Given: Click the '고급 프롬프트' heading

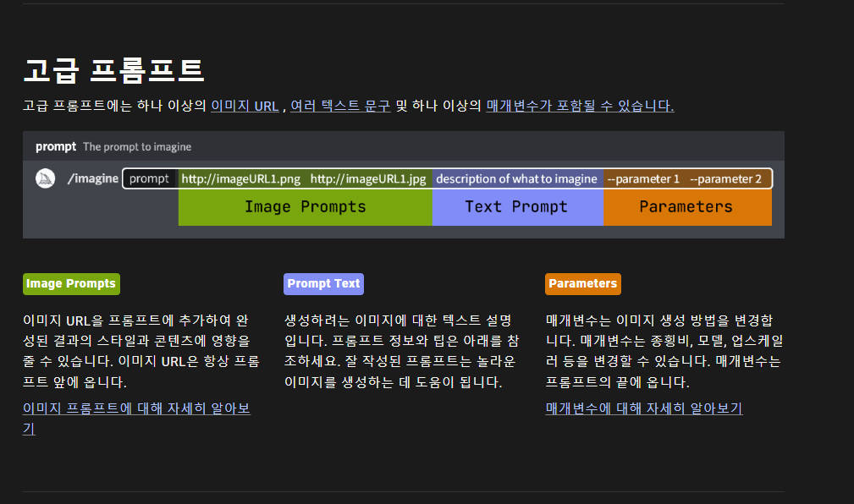Looking at the screenshot, I should click(x=113, y=71).
